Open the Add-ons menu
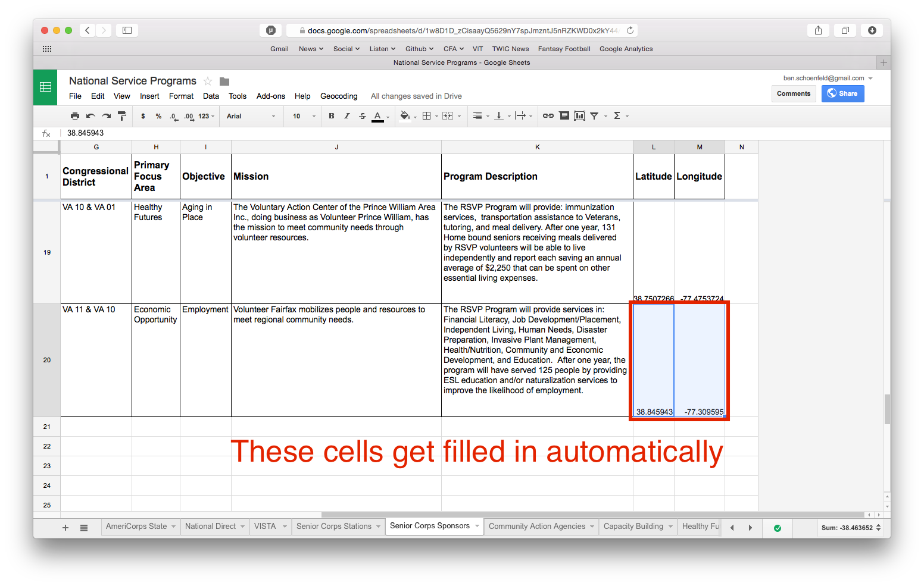Image resolution: width=924 pixels, height=586 pixels. (x=271, y=96)
